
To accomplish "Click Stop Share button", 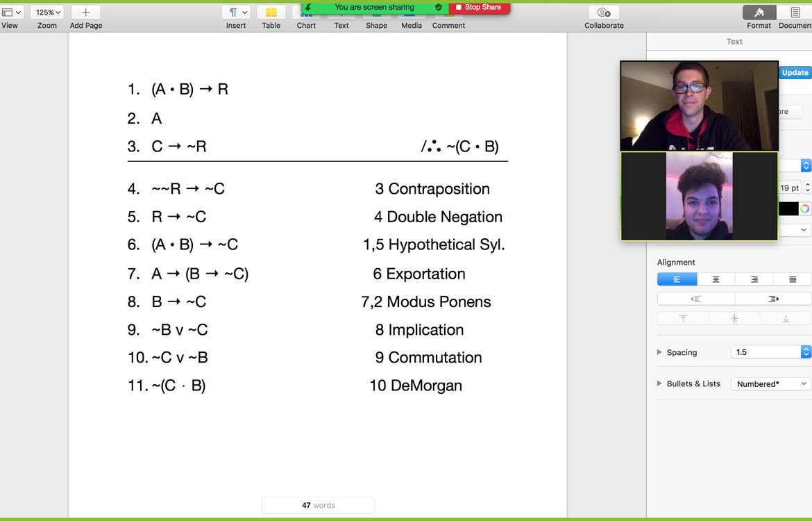I will tap(479, 7).
